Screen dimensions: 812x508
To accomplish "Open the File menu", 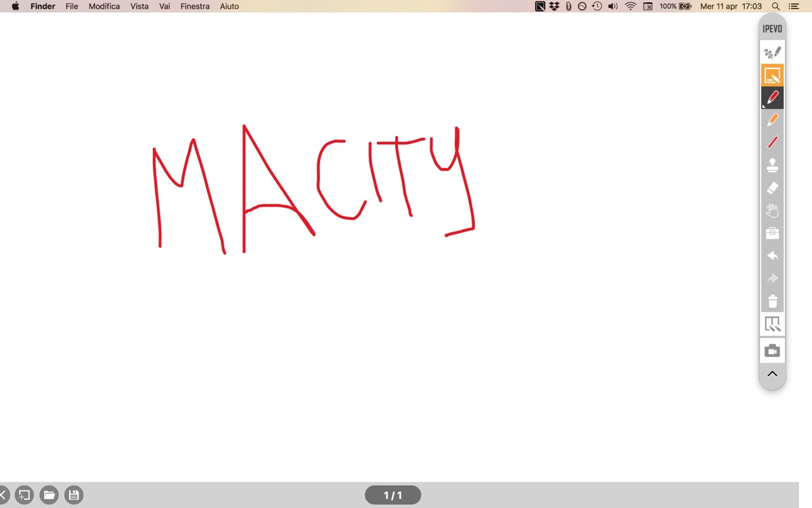I will [x=72, y=6].
